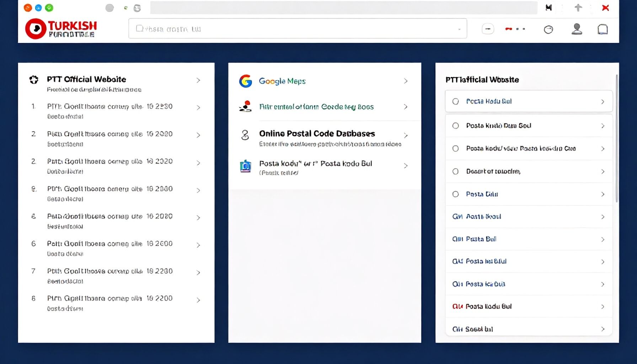Open the Online Postal Code Databases entry
The height and width of the screenshot is (364, 637).
(x=317, y=134)
